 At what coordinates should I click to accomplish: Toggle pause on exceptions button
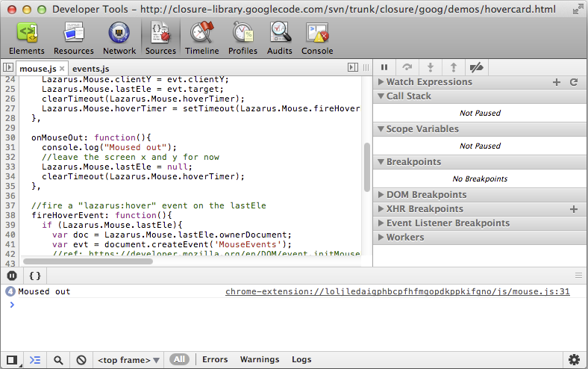coord(12,276)
